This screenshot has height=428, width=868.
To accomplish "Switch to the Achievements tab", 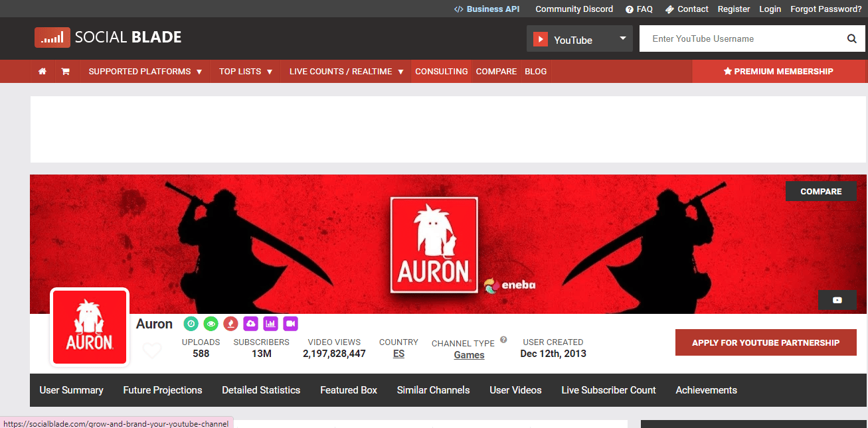I will click(x=707, y=390).
